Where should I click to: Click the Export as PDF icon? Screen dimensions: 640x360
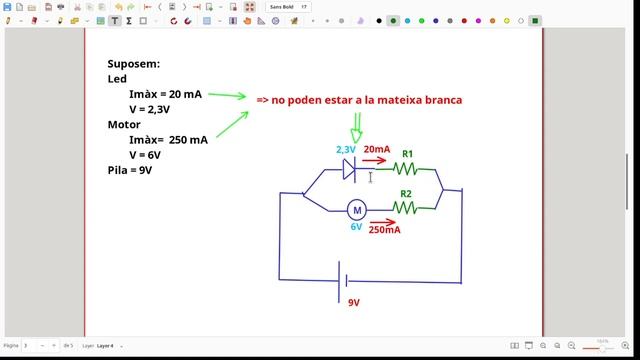click(48, 7)
